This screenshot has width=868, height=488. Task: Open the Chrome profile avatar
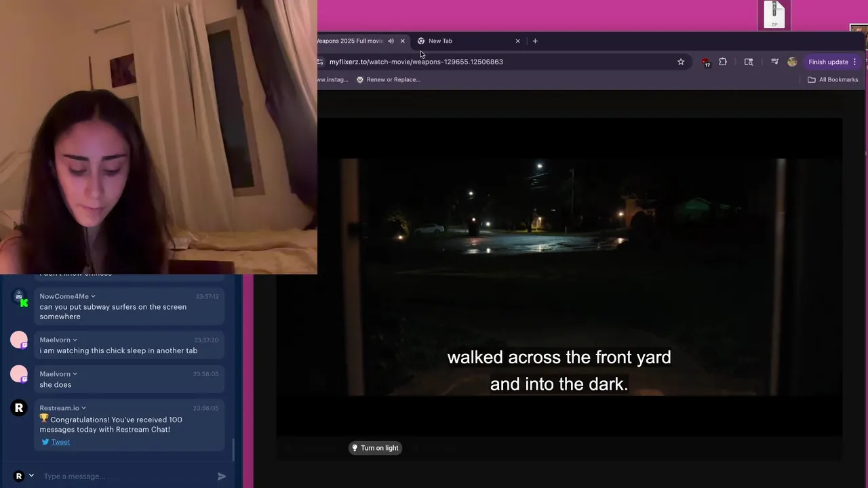point(792,62)
